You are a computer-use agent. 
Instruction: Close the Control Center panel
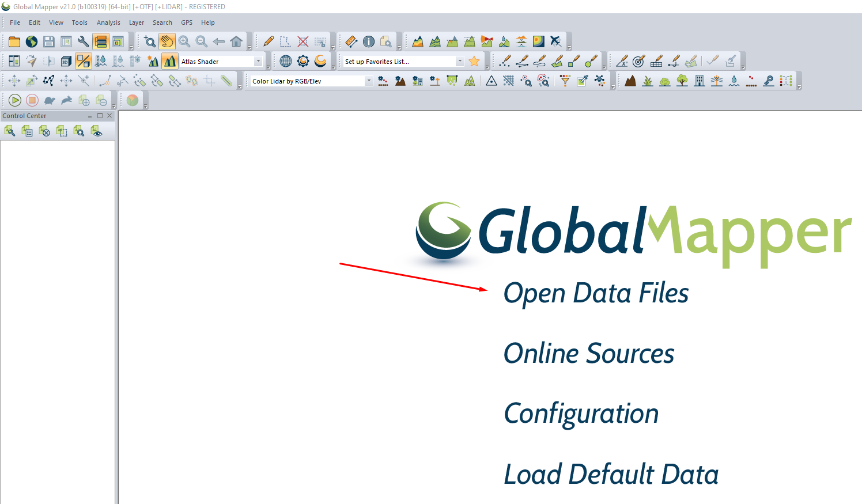[109, 116]
